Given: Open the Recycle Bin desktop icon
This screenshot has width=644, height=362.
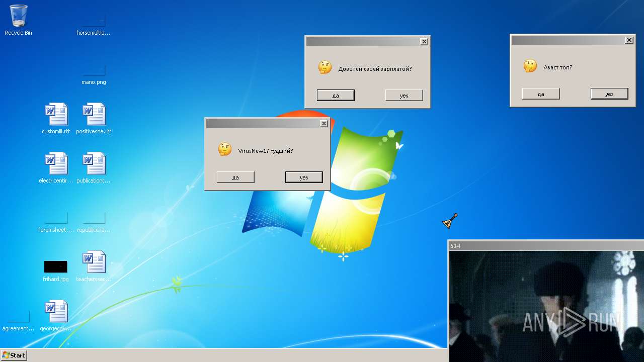Looking at the screenshot, I should pyautogui.click(x=18, y=20).
